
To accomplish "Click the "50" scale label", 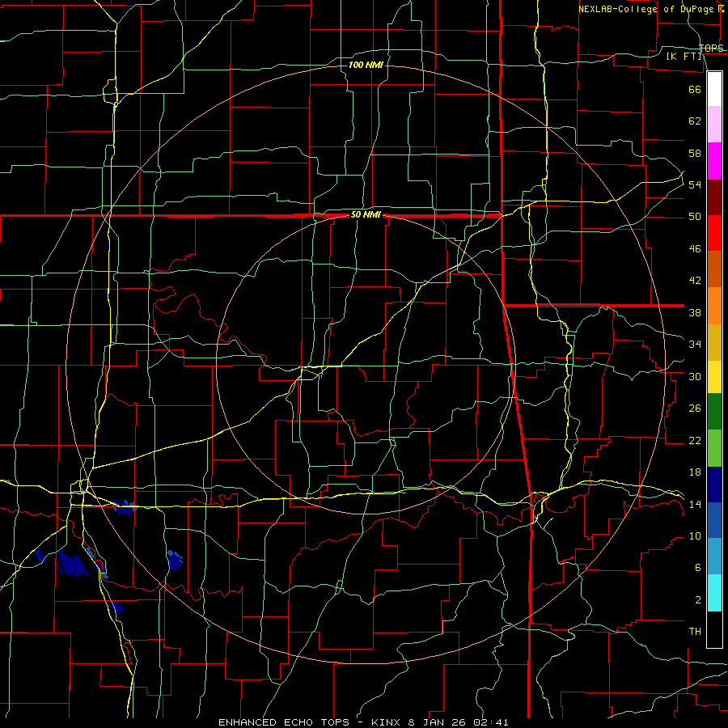I will coord(695,217).
